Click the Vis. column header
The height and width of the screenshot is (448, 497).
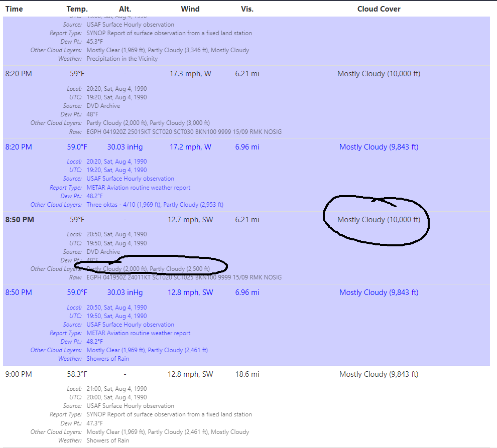pyautogui.click(x=247, y=9)
